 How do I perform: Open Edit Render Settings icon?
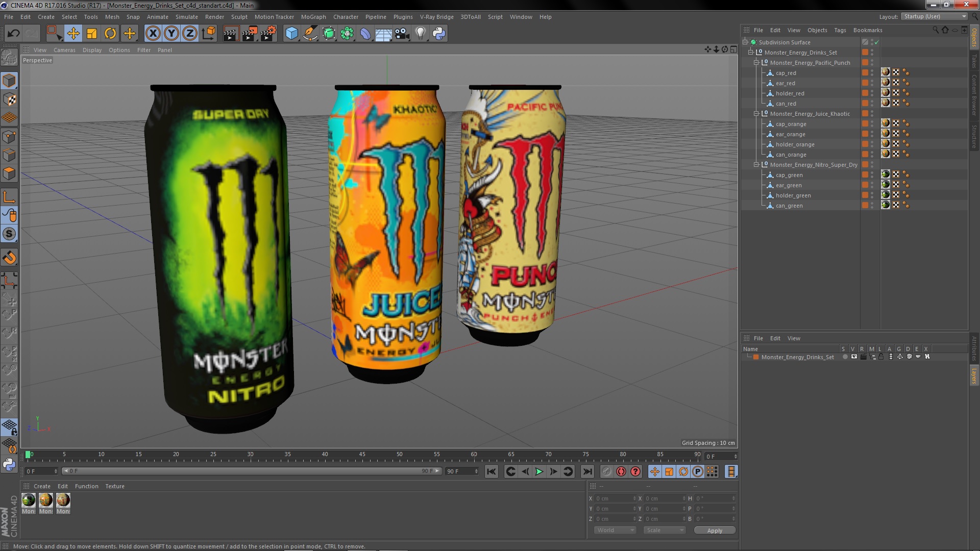point(268,34)
